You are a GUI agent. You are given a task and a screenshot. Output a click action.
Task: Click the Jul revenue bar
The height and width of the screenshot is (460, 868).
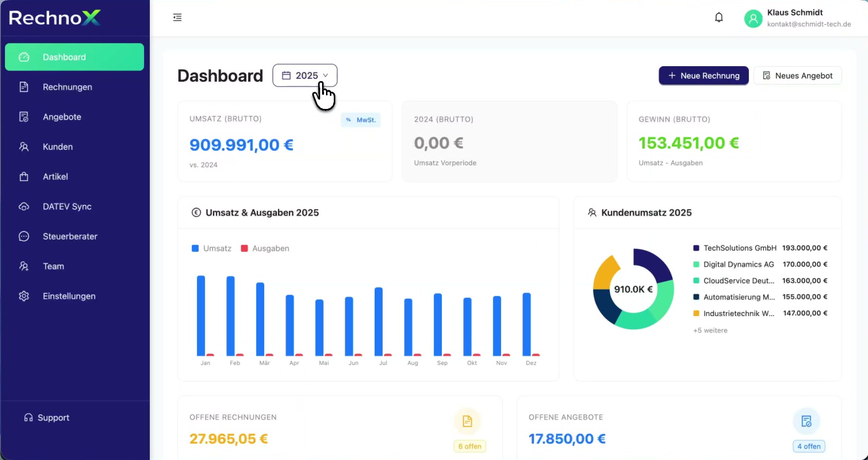pos(379,321)
